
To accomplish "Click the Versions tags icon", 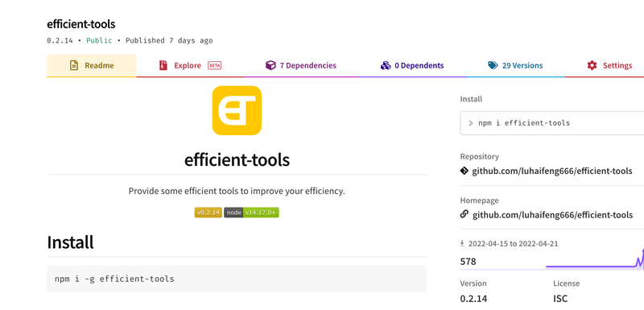I will click(x=493, y=66).
